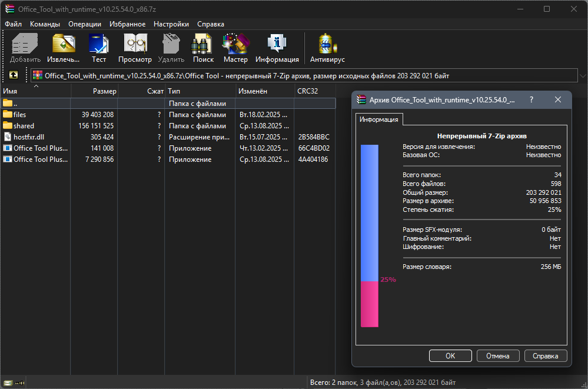Click the CRC value 66C4BD02
Screen dimensions: 588x389
[x=314, y=148]
